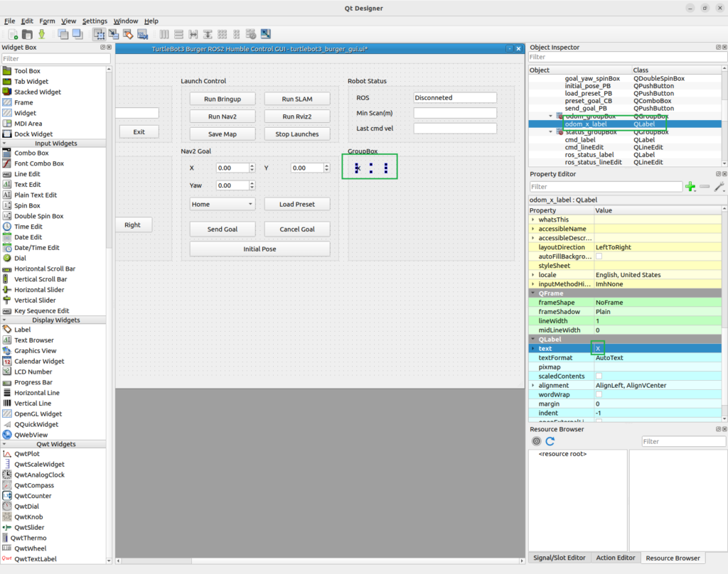
Task: Click the Send Goal button
Action: click(223, 229)
